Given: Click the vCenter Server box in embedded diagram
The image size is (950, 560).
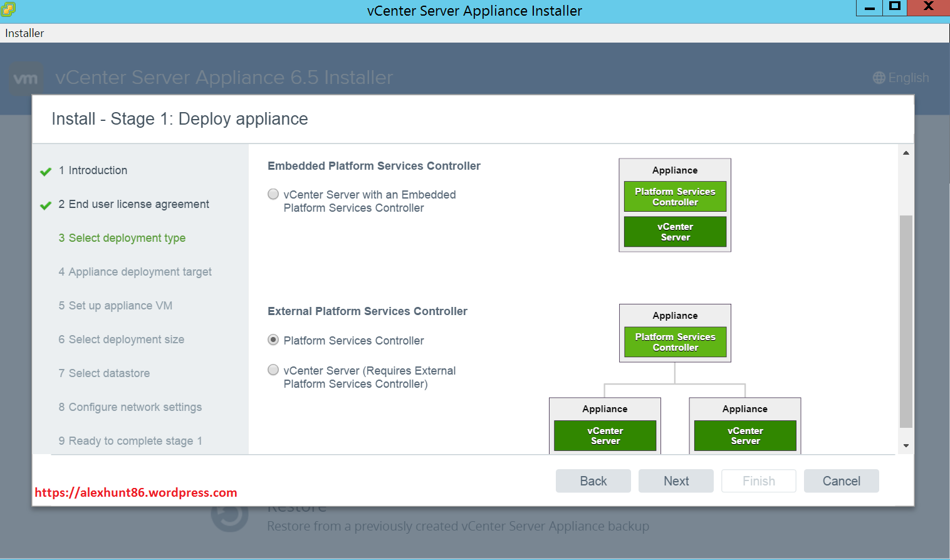Looking at the screenshot, I should point(675,232).
